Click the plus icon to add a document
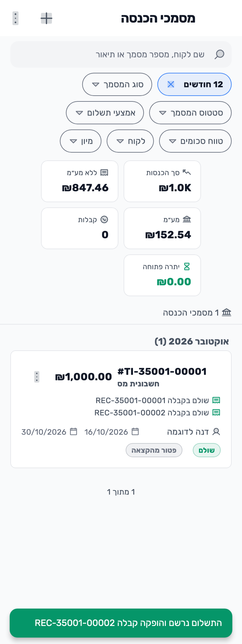Screen dimensions: 242x644 coord(46,18)
